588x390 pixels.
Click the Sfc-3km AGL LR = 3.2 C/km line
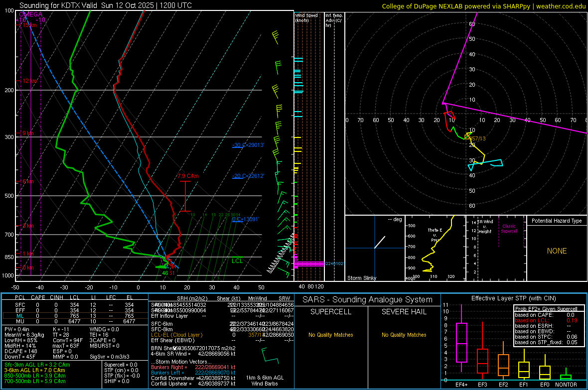(x=37, y=365)
